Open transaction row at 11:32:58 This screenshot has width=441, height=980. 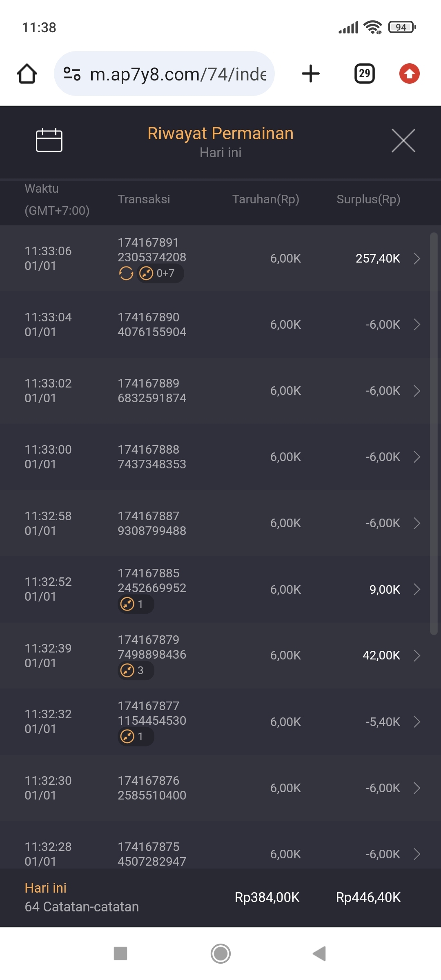pyautogui.click(x=220, y=523)
